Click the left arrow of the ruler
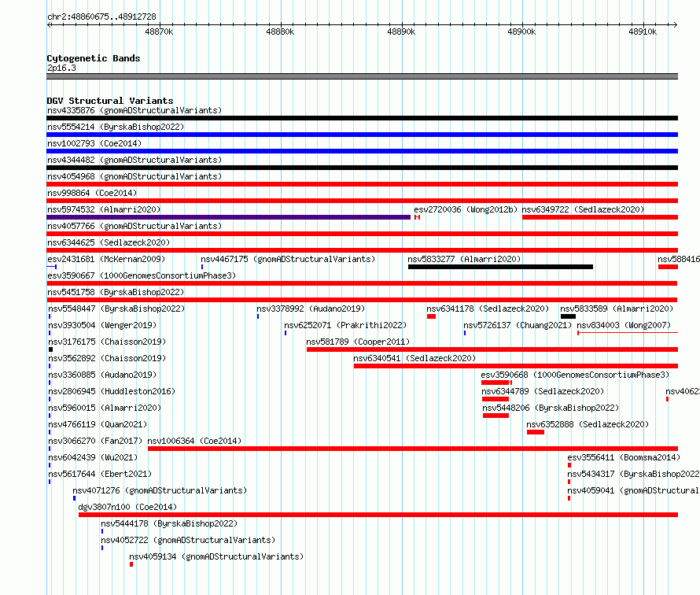Screen dimensions: 700x595 [49, 25]
